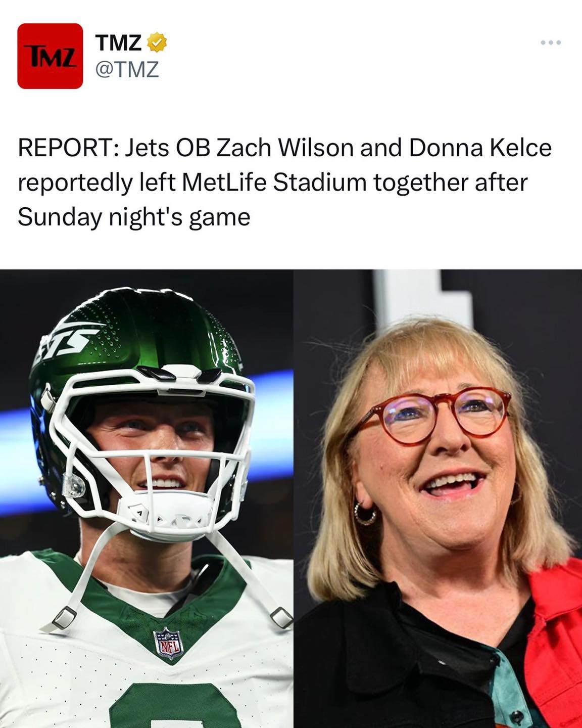Viewport: 582px width, 728px height.
Task: Click the gold verified badge
Action: coord(157,43)
